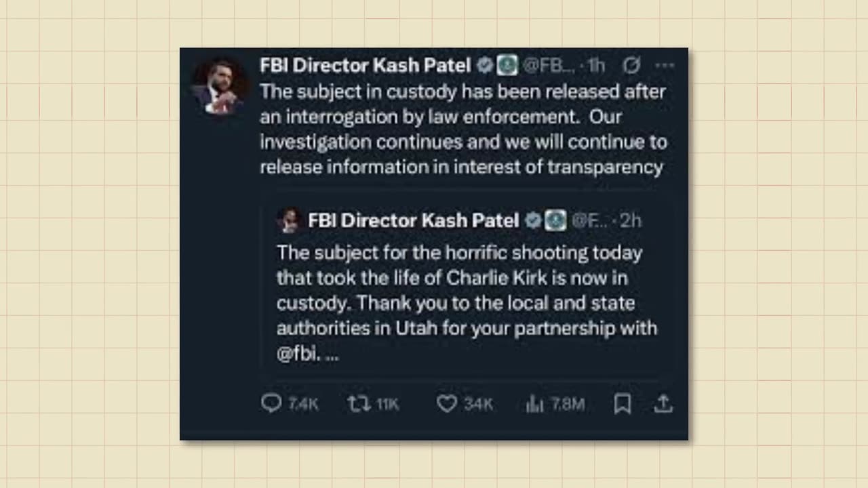This screenshot has height=488, width=868.
Task: Click the verified badge on main tweet
Action: [484, 65]
